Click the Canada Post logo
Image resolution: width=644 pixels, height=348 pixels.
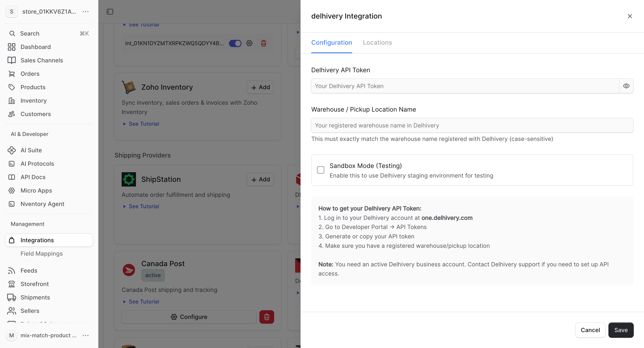129,270
